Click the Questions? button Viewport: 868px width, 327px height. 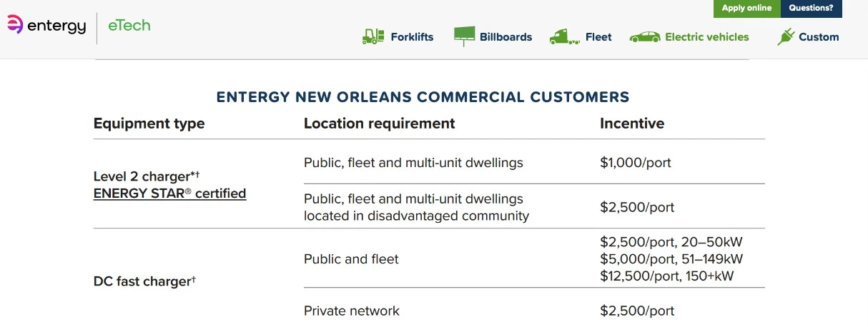coord(811,9)
